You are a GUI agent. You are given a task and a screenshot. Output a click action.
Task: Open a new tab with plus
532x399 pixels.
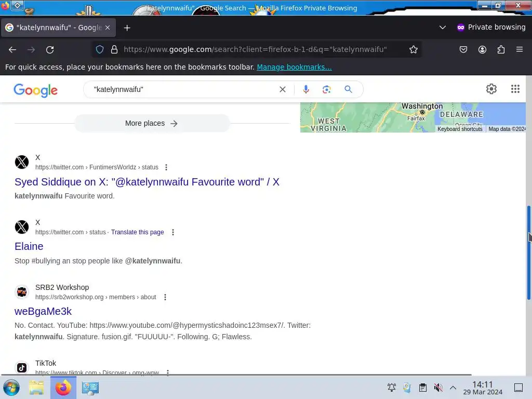[127, 28]
